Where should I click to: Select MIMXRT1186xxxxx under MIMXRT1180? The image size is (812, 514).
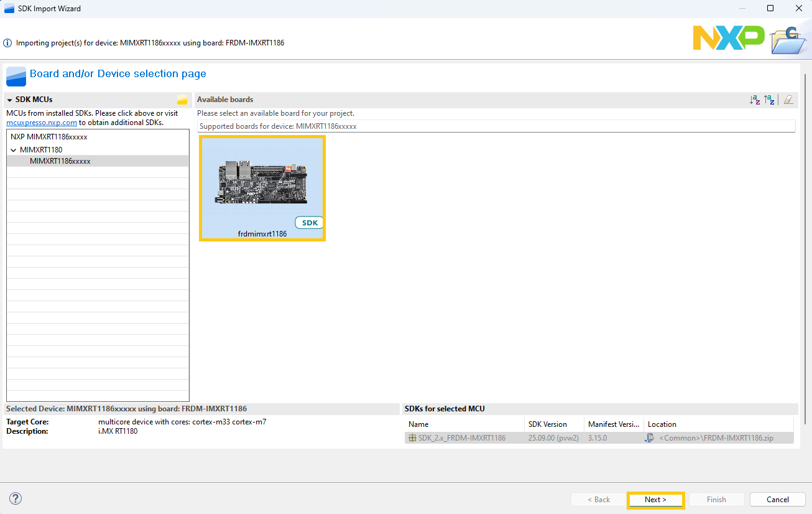tap(60, 161)
